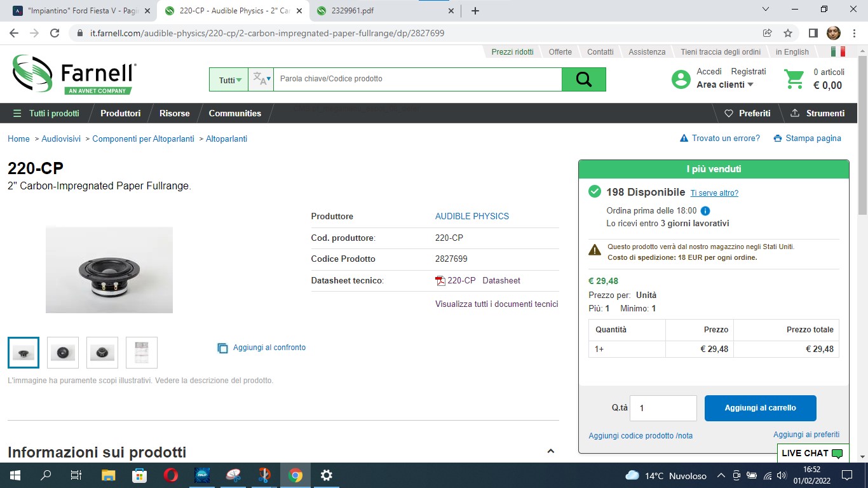Open the Risorse menu
Screen dimensions: 868x488
pos(175,113)
